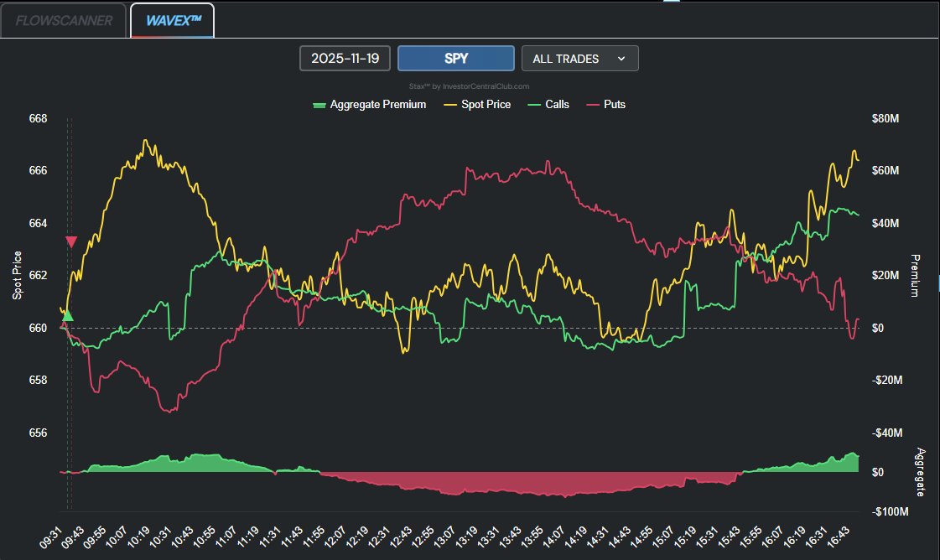Switch to the FLOWSCANNER tab
The width and height of the screenshot is (940, 560).
65,20
